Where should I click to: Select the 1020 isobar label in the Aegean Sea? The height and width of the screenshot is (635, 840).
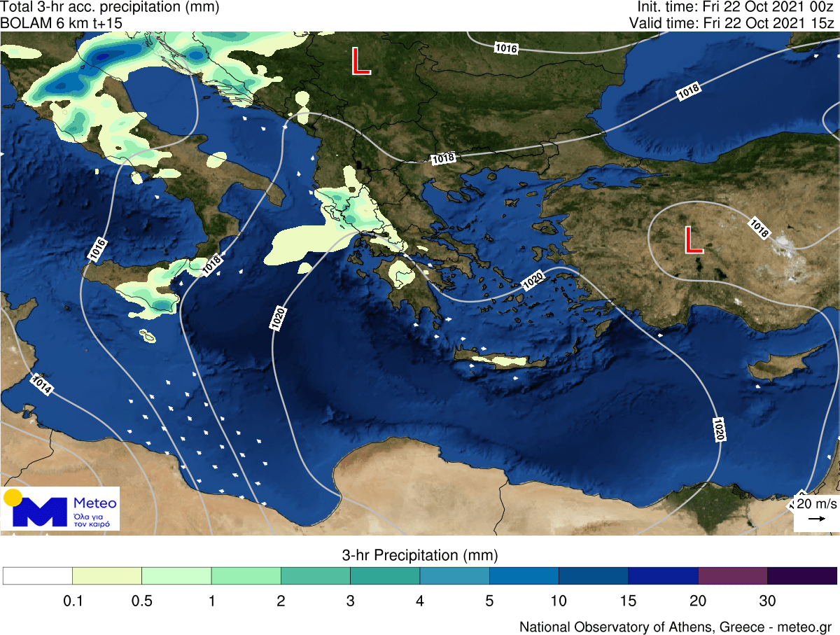[x=533, y=282]
